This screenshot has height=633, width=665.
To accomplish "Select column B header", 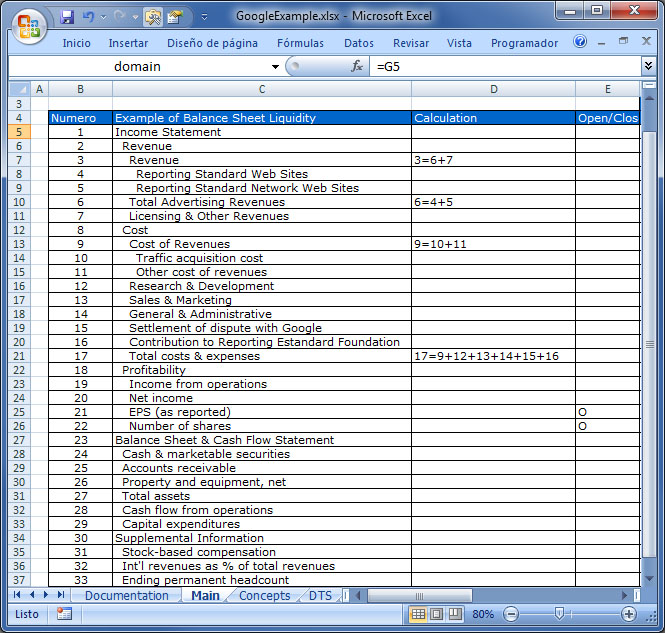I will pos(80,89).
